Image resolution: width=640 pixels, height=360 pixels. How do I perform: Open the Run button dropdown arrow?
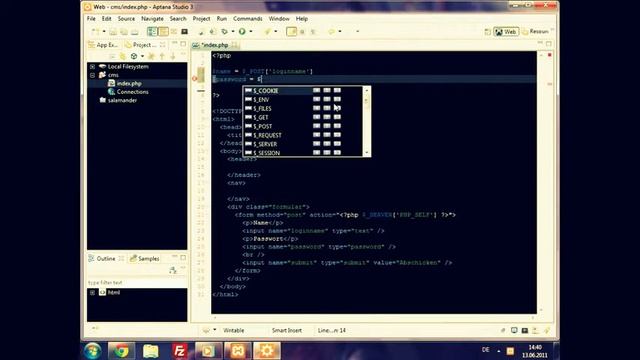[251, 31]
